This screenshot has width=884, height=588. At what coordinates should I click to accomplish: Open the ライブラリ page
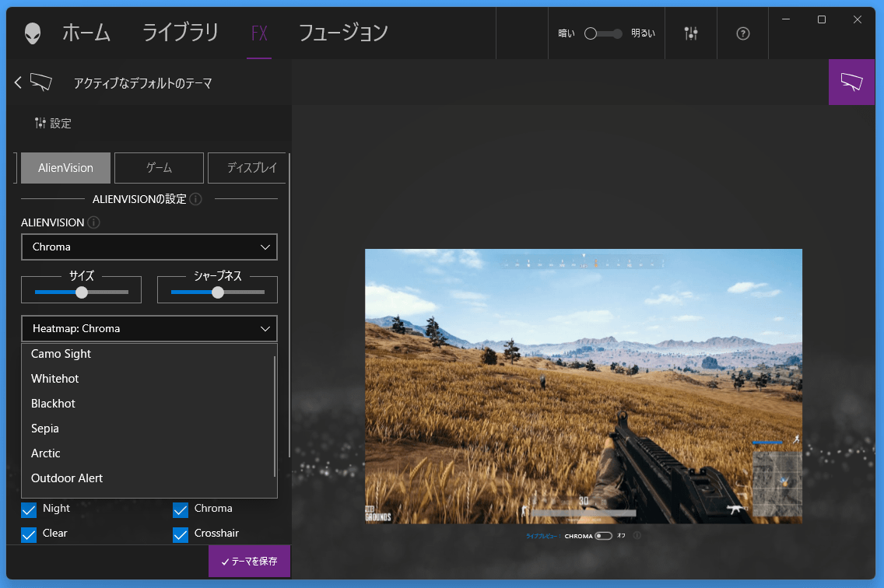(x=181, y=33)
